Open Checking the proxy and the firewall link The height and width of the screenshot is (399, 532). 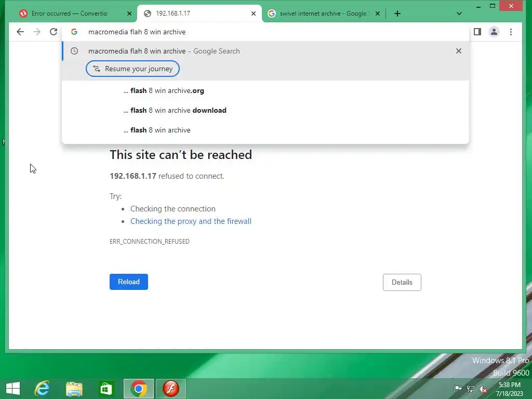[191, 221]
